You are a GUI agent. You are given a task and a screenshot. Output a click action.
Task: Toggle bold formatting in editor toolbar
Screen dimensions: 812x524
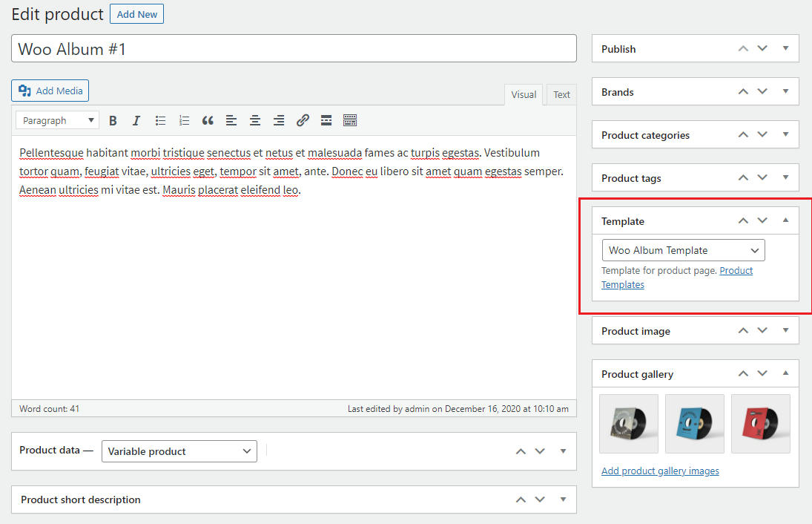point(113,121)
